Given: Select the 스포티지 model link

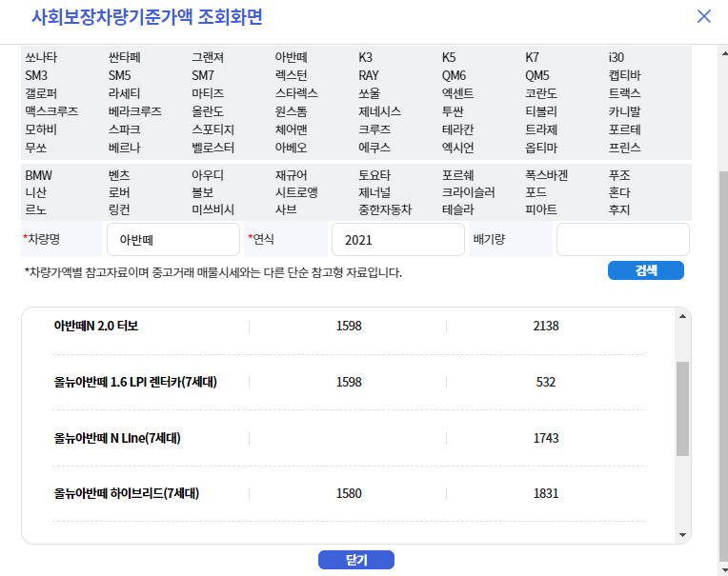Looking at the screenshot, I should (x=212, y=129).
